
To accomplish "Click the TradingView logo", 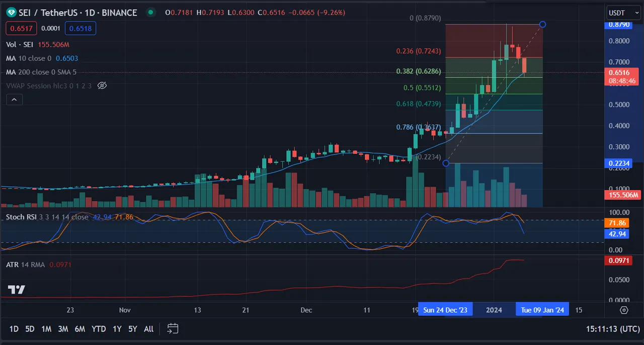I will (16, 290).
